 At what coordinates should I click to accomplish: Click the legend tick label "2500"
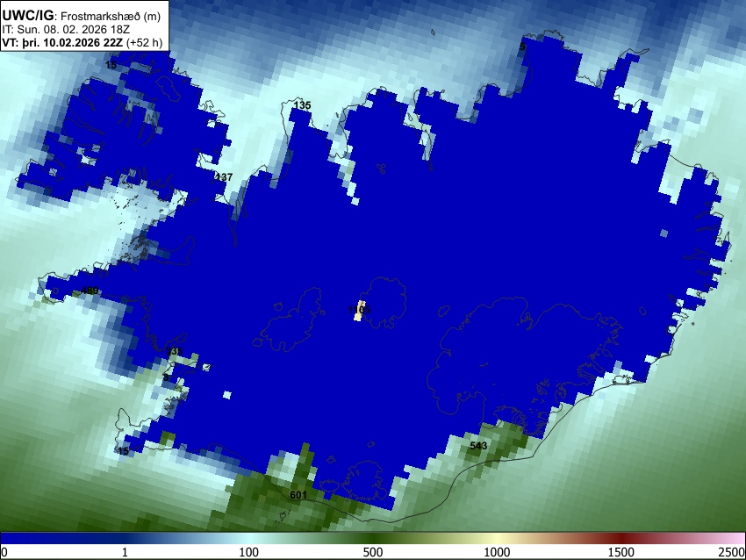coord(732,552)
